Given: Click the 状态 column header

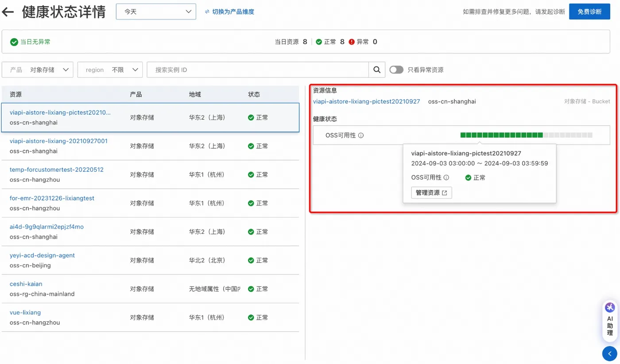Looking at the screenshot, I should click(x=254, y=94).
